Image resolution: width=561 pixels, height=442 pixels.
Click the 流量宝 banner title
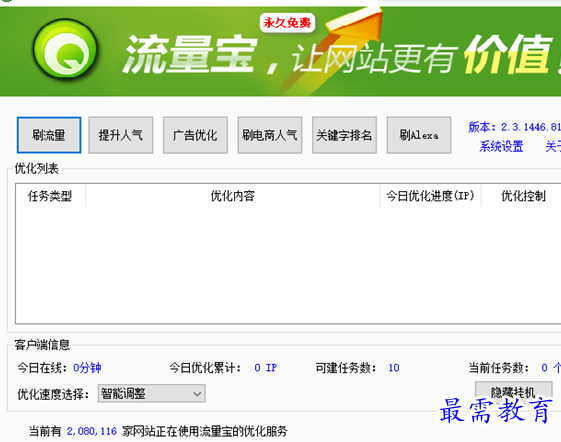tap(190, 54)
